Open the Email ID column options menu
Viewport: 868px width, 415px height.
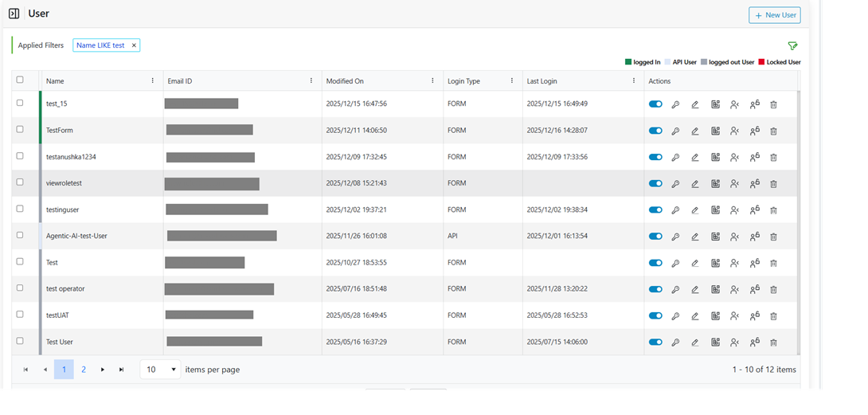tap(311, 81)
